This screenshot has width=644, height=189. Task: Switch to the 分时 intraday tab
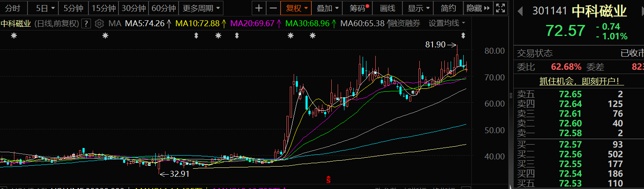tap(13, 8)
